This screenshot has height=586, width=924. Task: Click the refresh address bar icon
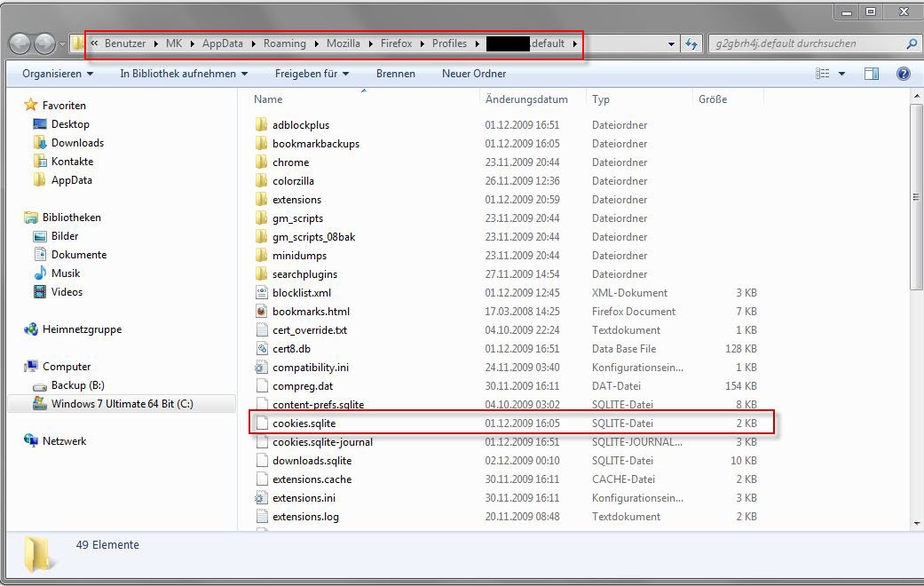coord(692,44)
